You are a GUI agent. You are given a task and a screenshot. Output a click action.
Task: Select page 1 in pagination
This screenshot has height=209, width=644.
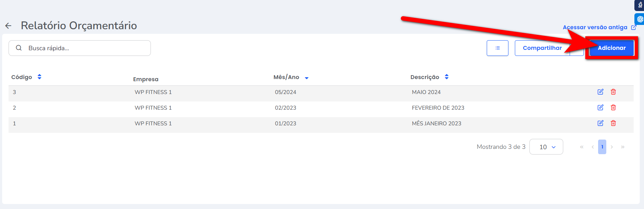pyautogui.click(x=602, y=147)
